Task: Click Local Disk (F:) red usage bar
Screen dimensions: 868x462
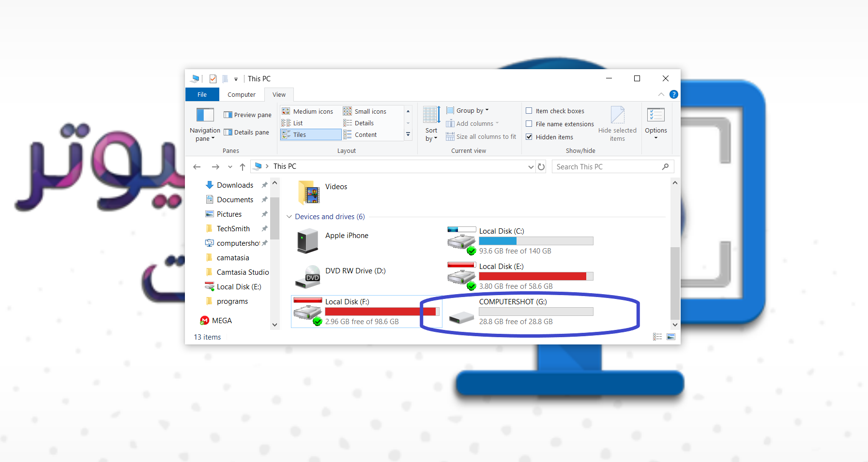Action: click(382, 312)
